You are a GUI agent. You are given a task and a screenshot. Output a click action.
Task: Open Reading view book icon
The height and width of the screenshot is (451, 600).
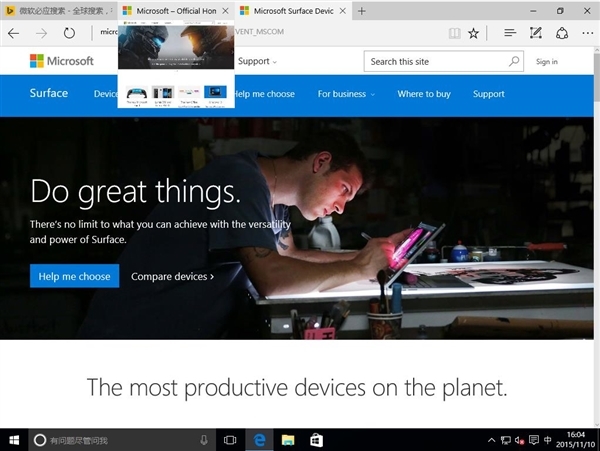(x=455, y=33)
